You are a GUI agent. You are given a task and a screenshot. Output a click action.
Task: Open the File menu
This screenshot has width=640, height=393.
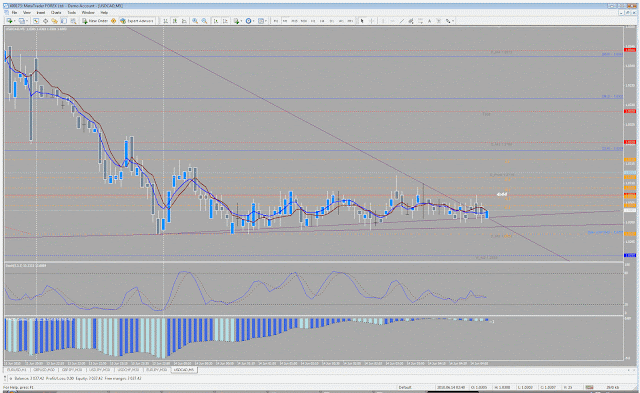[14, 13]
